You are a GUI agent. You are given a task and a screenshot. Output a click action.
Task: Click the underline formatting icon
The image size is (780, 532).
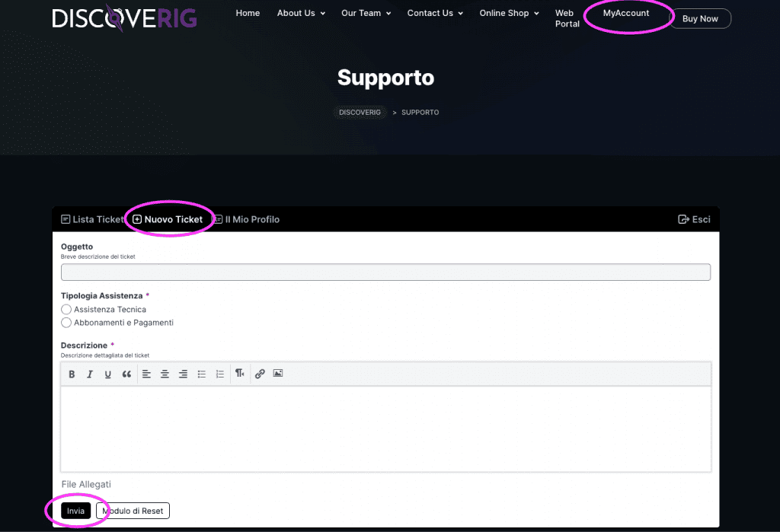(x=108, y=374)
